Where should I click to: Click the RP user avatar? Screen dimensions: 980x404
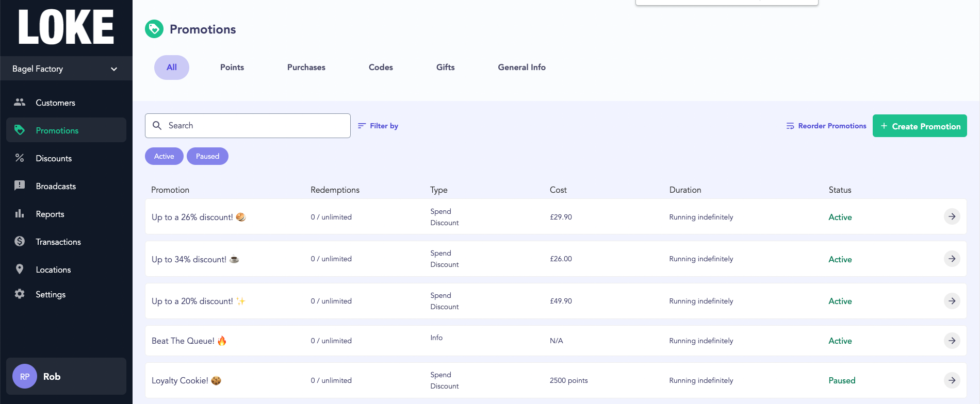tap(25, 376)
